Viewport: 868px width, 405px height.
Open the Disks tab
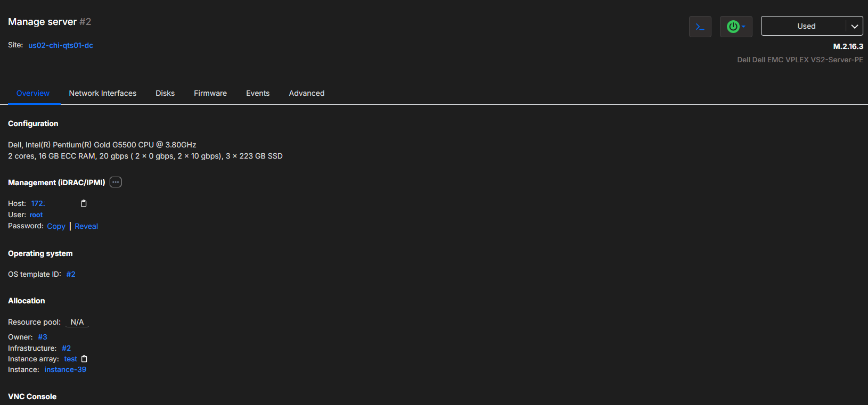click(165, 93)
